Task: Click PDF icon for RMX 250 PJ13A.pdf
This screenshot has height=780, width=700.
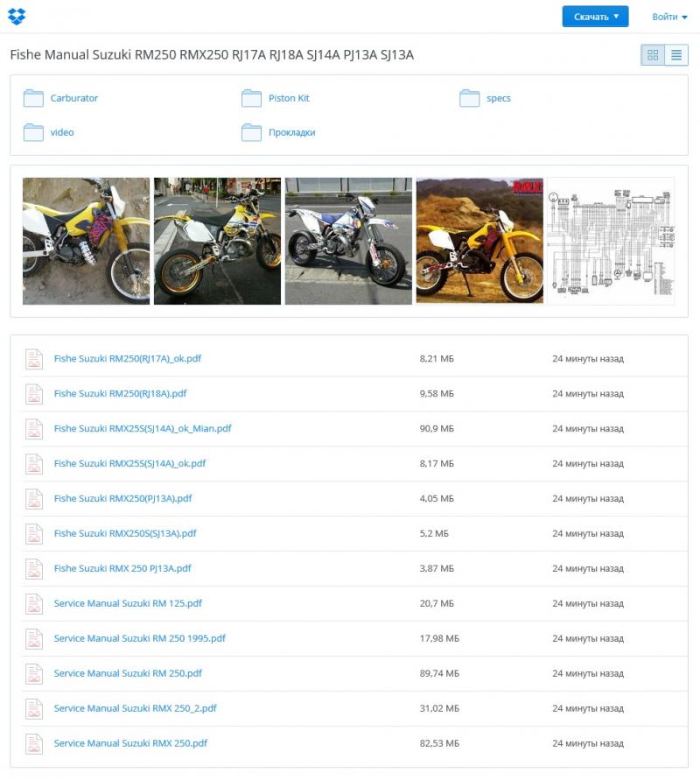Action: pos(34,568)
